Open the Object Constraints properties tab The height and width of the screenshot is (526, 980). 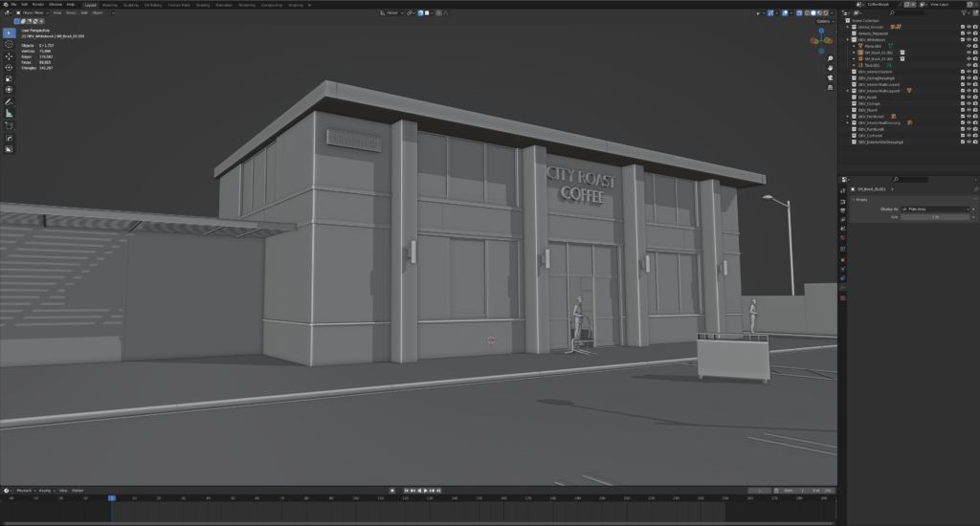tap(842, 278)
